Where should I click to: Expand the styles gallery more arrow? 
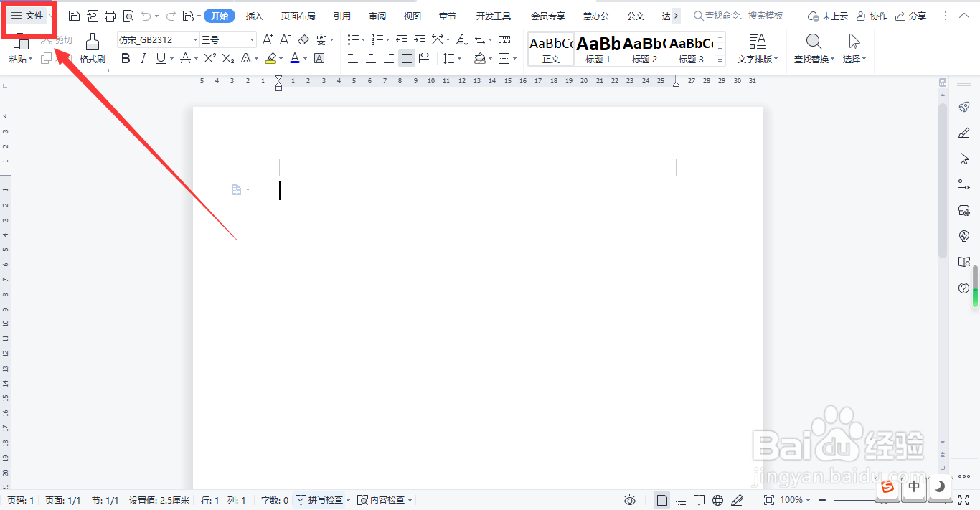pos(720,62)
